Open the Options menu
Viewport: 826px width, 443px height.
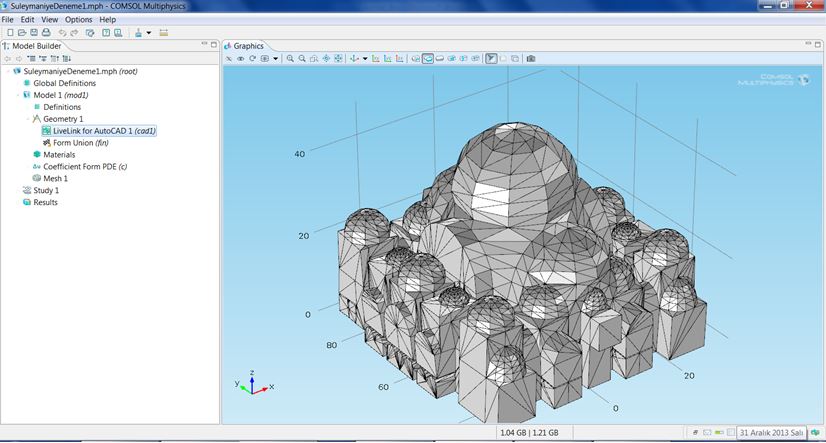coord(78,19)
